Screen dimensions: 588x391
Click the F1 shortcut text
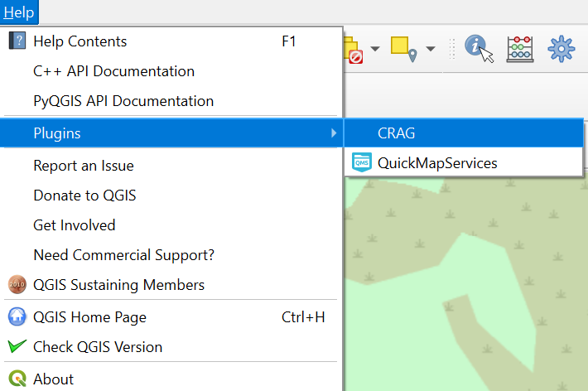(x=289, y=41)
